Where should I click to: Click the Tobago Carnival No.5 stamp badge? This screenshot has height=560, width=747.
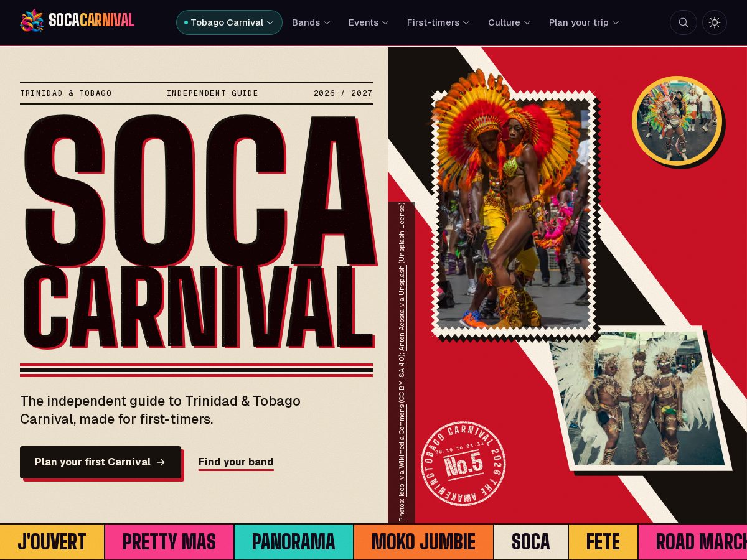(463, 464)
